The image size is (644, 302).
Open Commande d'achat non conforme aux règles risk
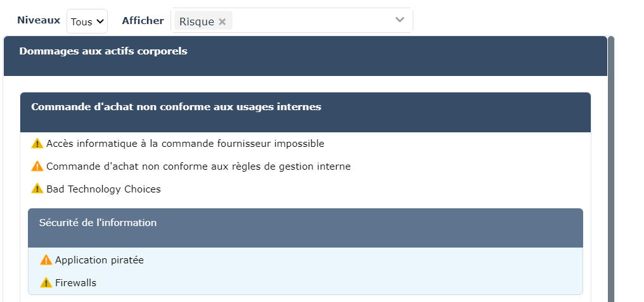click(198, 167)
